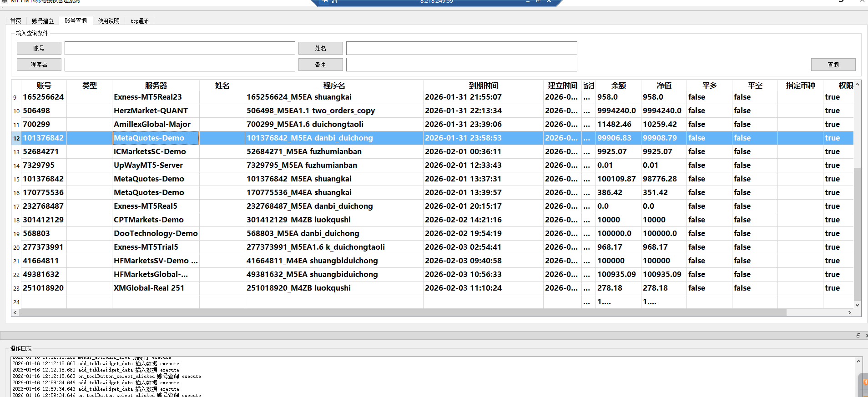
Task: Select account cell 165256624
Action: 44,97
